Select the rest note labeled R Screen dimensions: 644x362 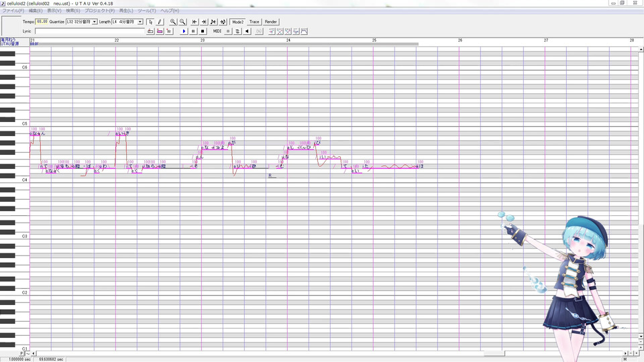coord(272,176)
